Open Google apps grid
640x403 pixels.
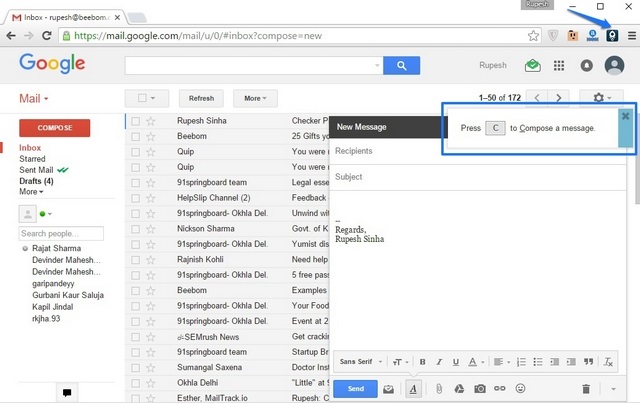(559, 65)
